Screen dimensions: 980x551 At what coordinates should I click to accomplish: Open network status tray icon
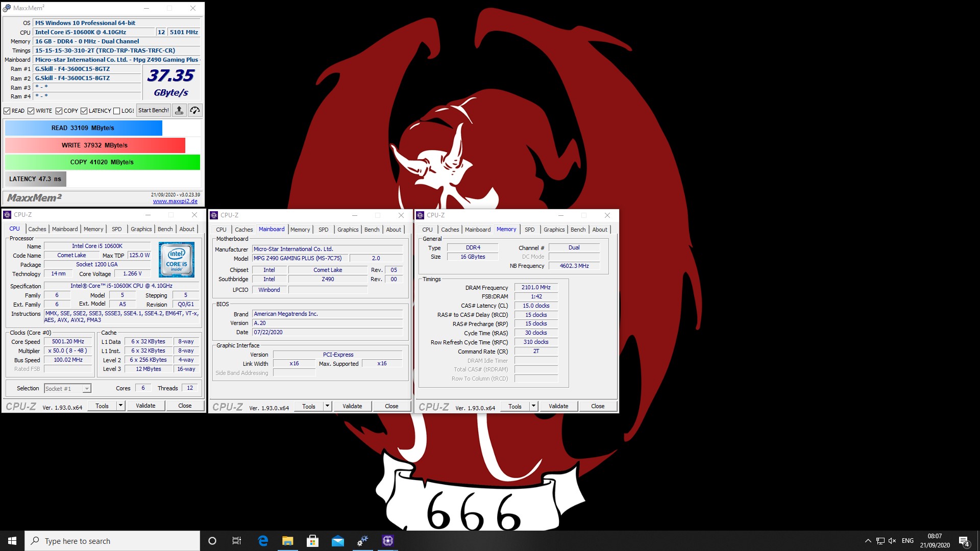[x=880, y=541]
